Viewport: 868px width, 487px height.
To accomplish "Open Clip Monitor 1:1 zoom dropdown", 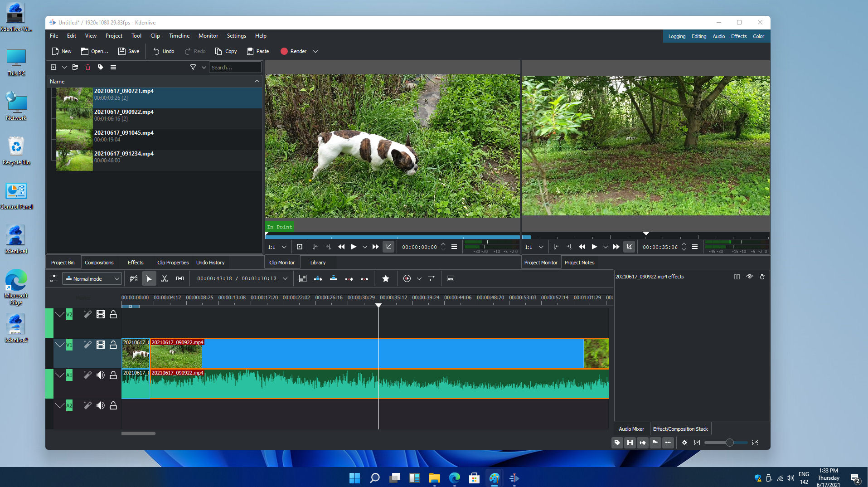I will (277, 247).
